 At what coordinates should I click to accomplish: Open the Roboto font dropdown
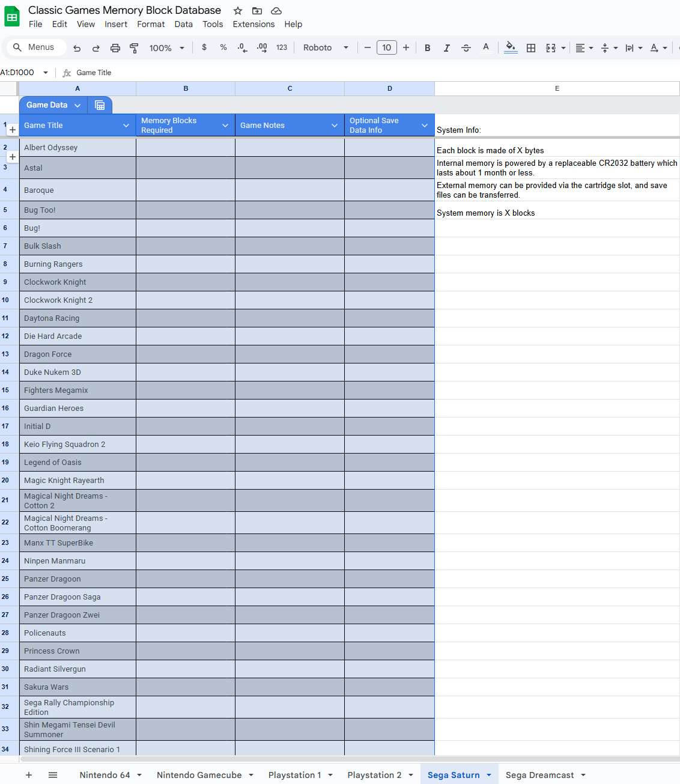326,48
